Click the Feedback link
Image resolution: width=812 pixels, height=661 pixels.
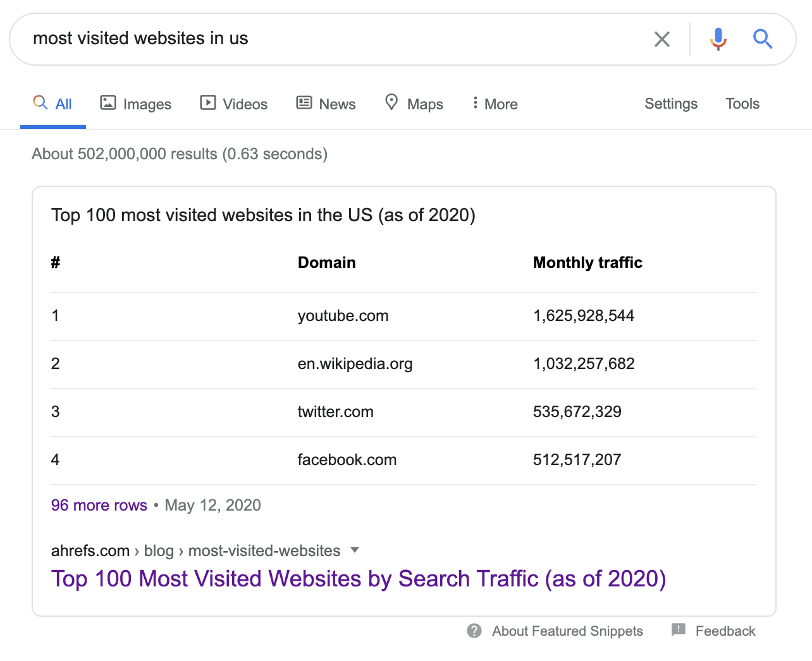point(725,631)
